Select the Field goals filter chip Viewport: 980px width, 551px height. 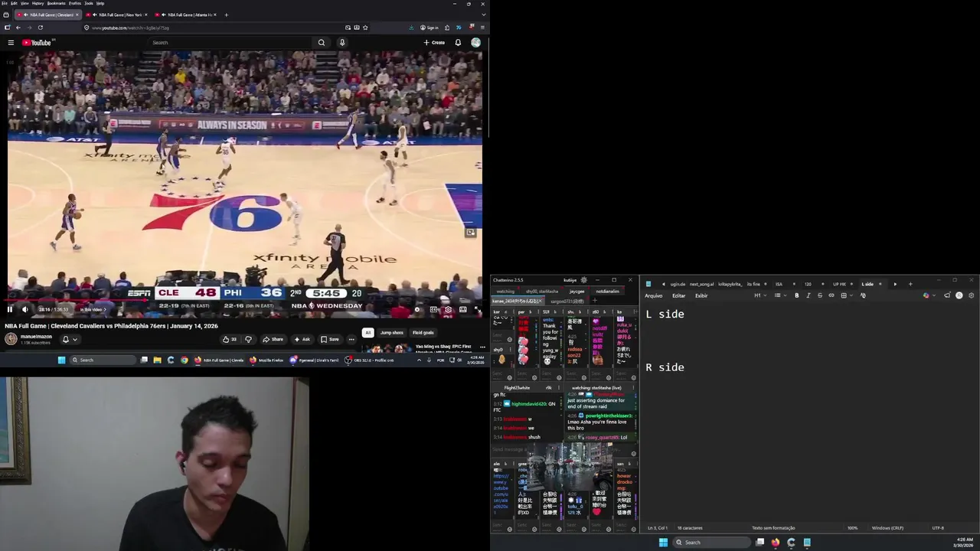(423, 332)
